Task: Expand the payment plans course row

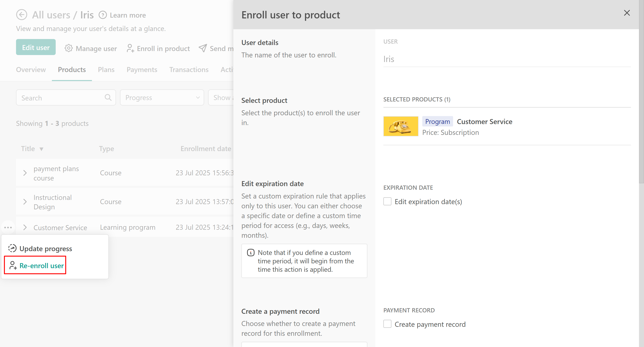Action: 25,173
